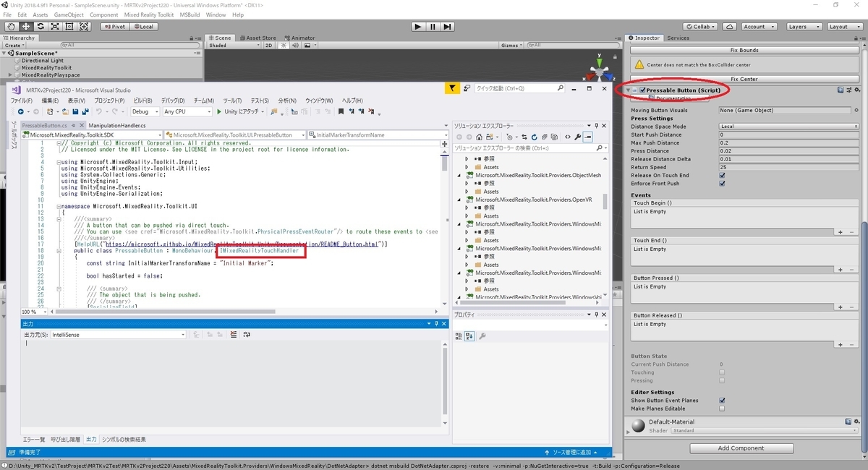
Task: Toggle 2D scene view mode
Action: point(268,45)
